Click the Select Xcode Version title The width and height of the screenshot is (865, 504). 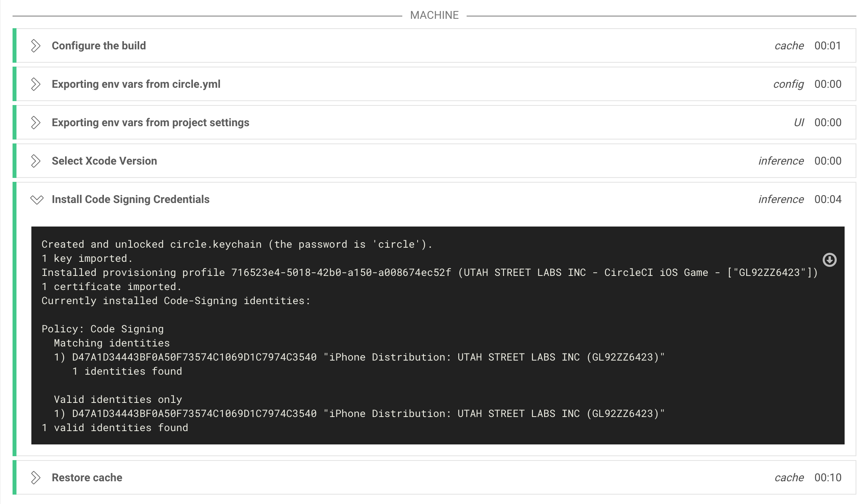(104, 161)
